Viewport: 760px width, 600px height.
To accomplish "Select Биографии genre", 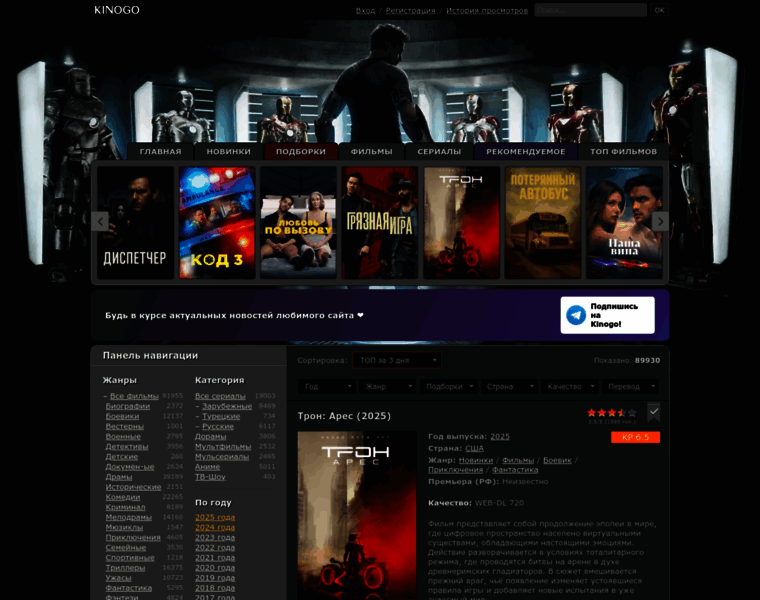I will coord(127,406).
